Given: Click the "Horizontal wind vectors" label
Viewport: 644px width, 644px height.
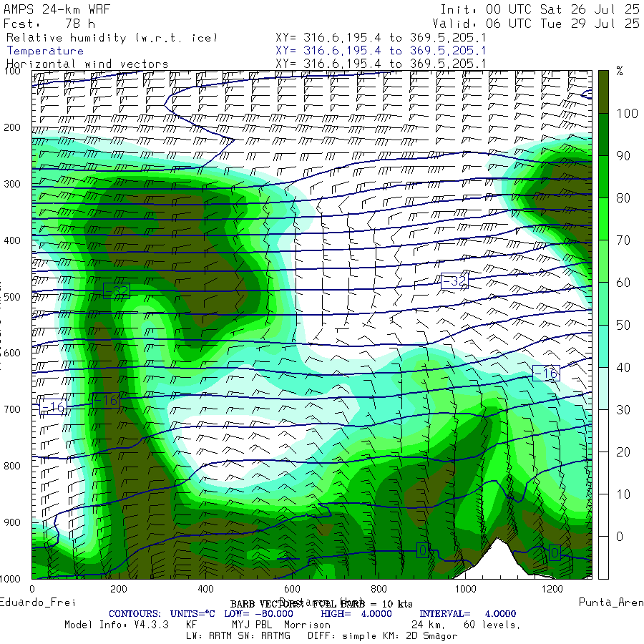Looking at the screenshot, I should [x=87, y=64].
